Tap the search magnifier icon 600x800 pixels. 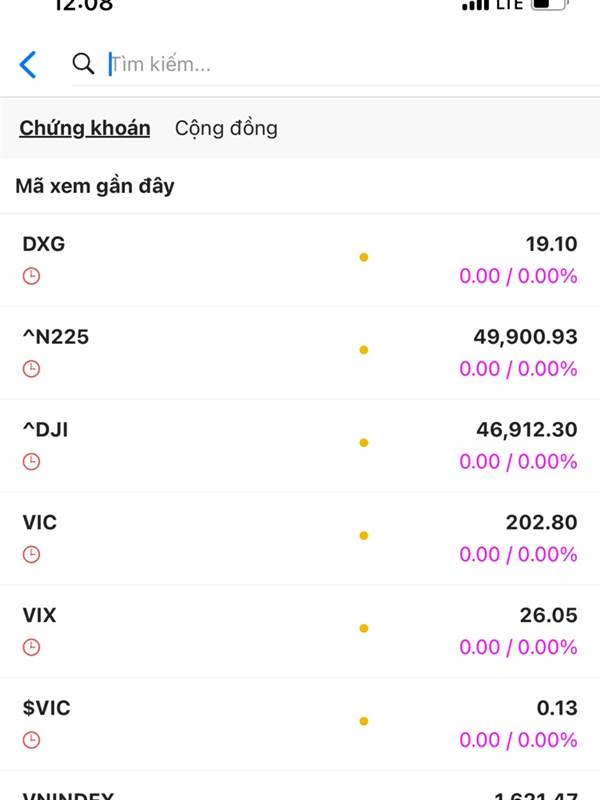pyautogui.click(x=83, y=64)
